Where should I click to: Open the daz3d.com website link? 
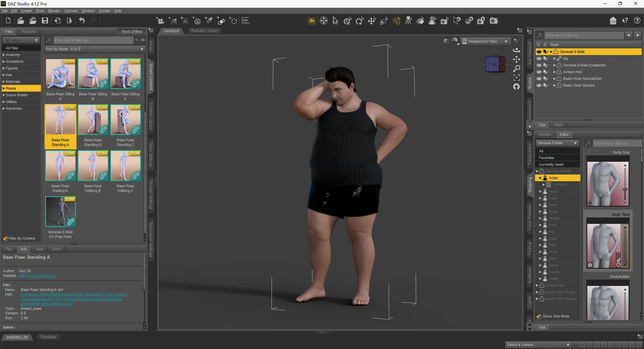pos(38,276)
